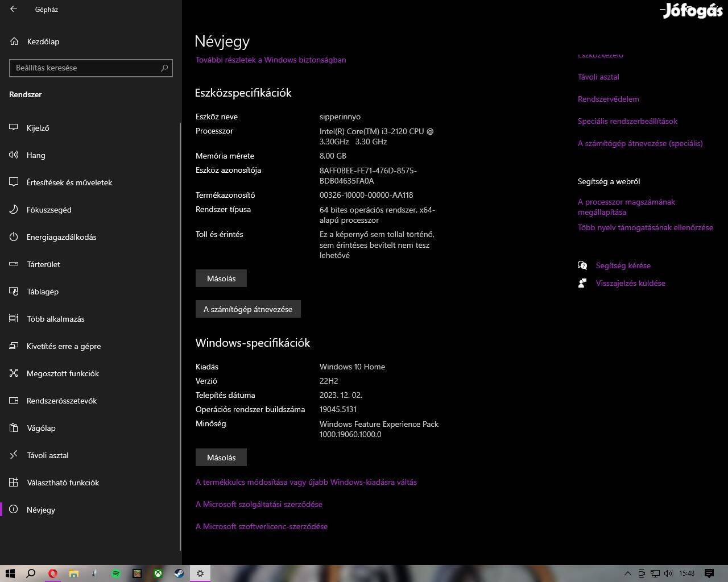Open A Microsoft szoftverlicenc-szerződése link
728x582 pixels.
click(x=262, y=526)
